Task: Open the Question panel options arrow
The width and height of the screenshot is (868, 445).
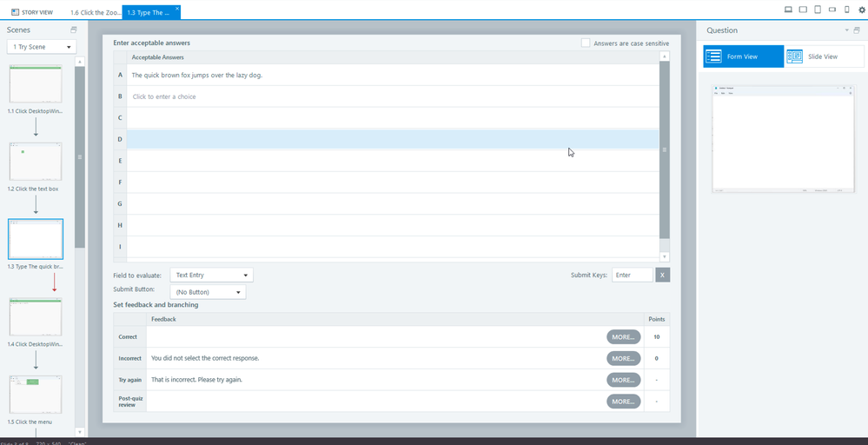Action: click(x=846, y=30)
